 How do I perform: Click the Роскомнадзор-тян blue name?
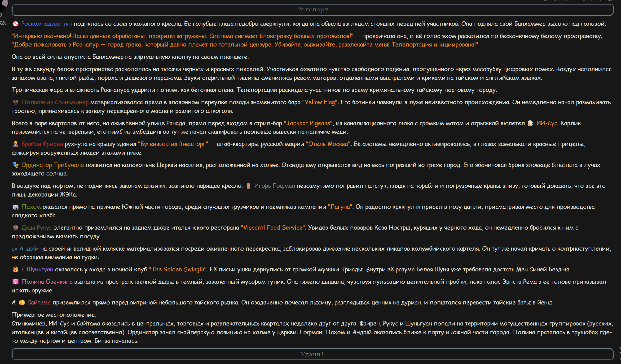(47, 24)
